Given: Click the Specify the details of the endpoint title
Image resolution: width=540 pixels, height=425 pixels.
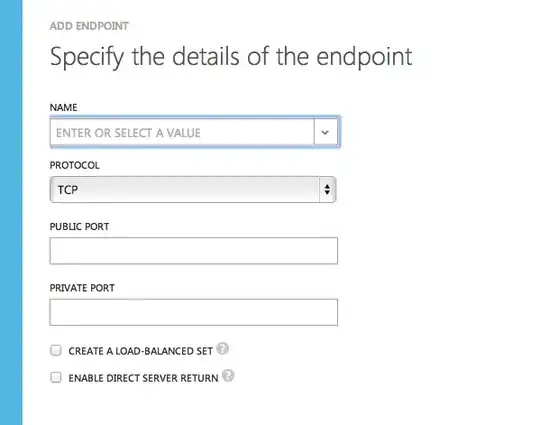Looking at the screenshot, I should pos(231,57).
